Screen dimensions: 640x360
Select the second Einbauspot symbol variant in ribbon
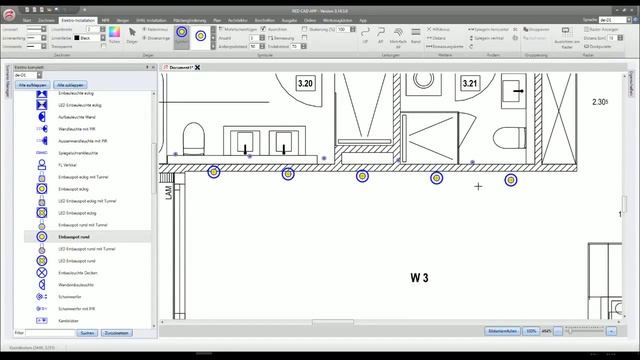[200, 37]
